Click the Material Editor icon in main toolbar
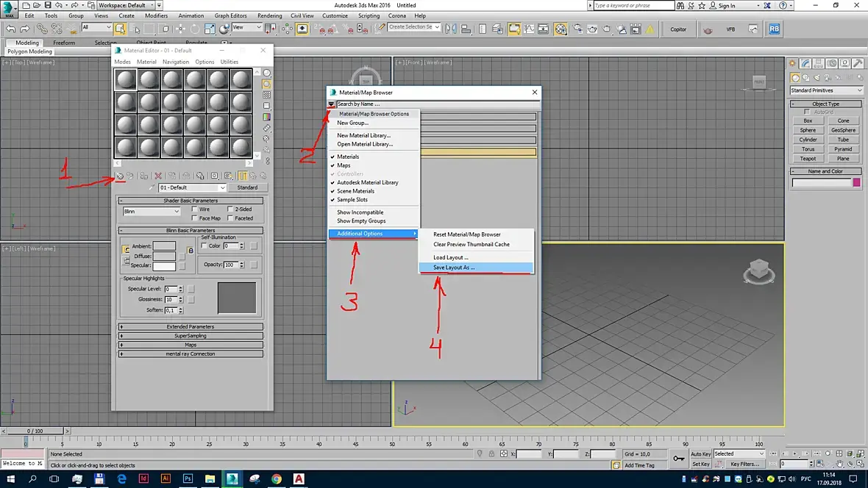868x488 pixels. pos(561,29)
